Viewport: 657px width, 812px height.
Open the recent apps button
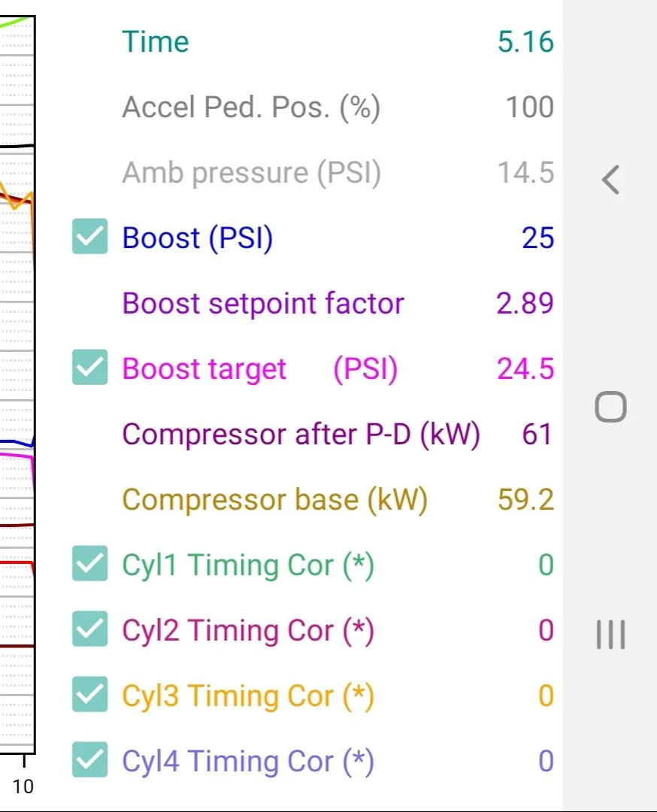click(610, 634)
